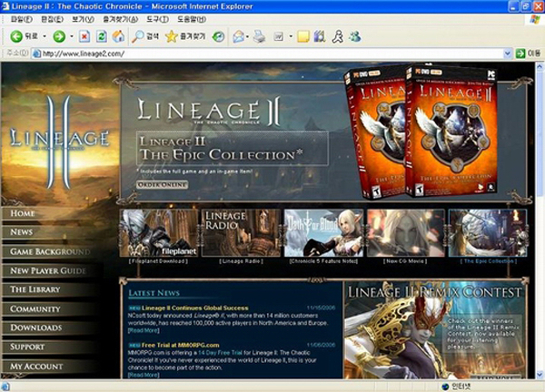The height and width of the screenshot is (392, 545).
Task: Click the Print icon in toolbar
Action: 259,36
